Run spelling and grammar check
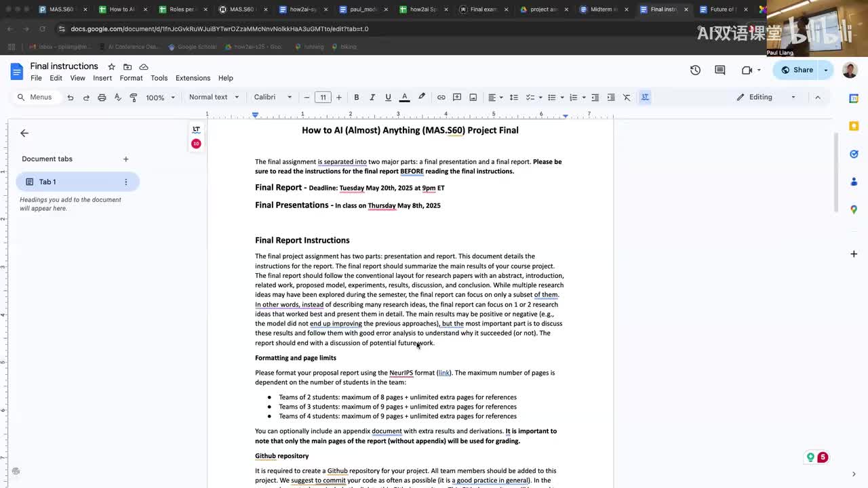 pos(117,97)
